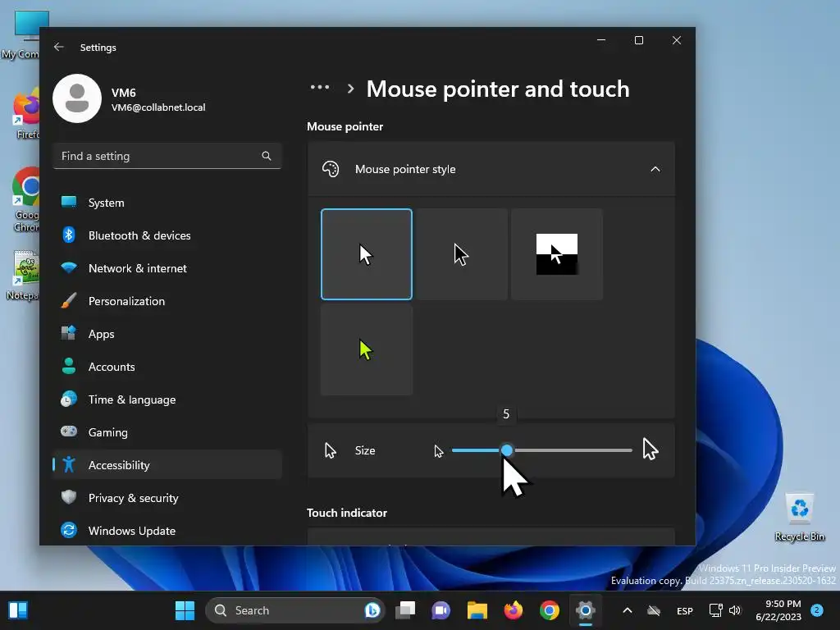The height and width of the screenshot is (630, 840).
Task: Open Task View on the taskbar
Action: [x=405, y=610]
